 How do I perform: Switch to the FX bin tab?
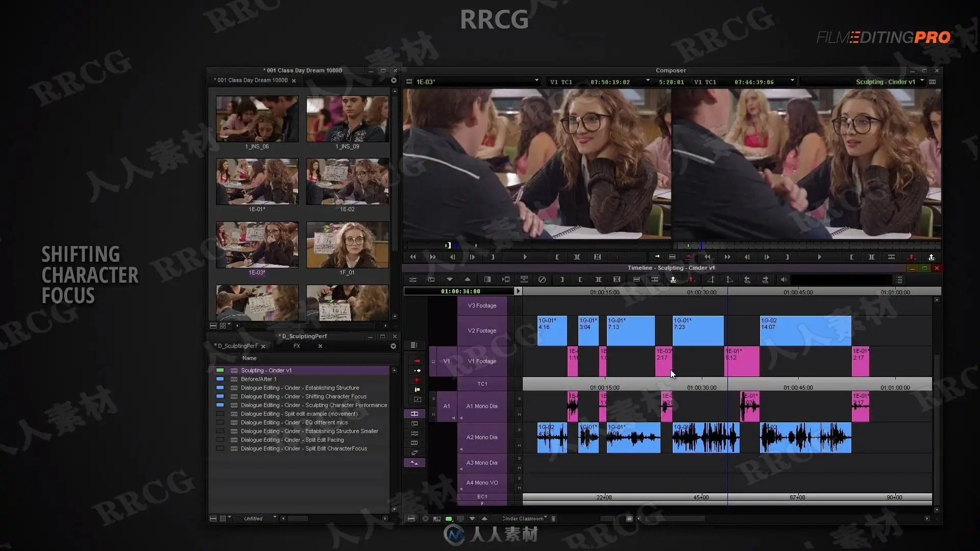(297, 346)
